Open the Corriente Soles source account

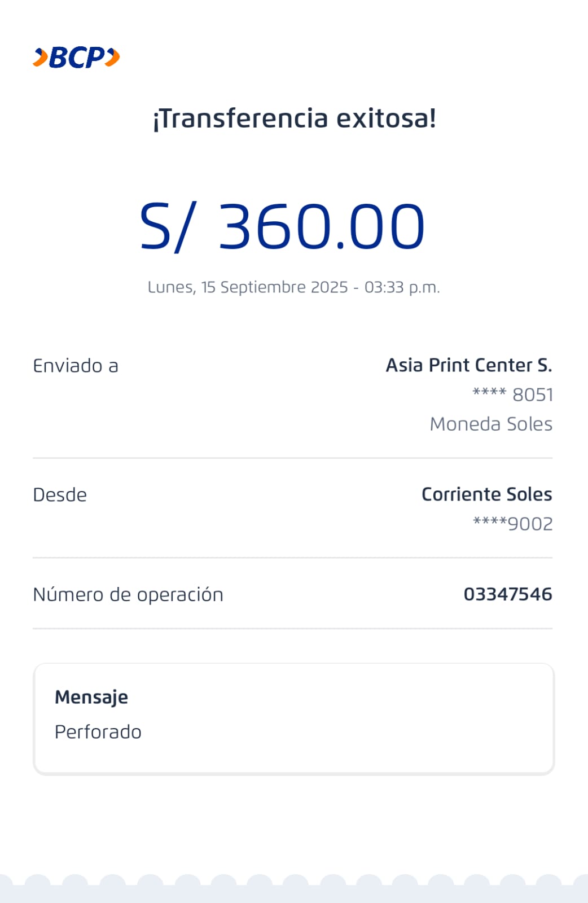coord(486,494)
